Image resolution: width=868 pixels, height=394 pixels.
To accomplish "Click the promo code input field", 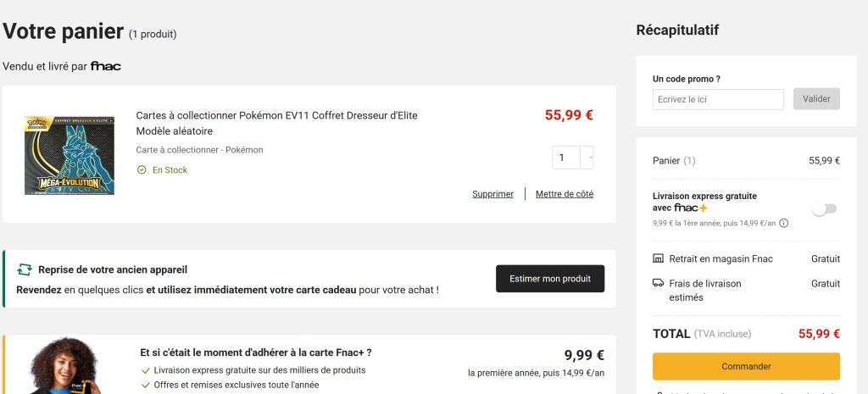I will point(718,99).
